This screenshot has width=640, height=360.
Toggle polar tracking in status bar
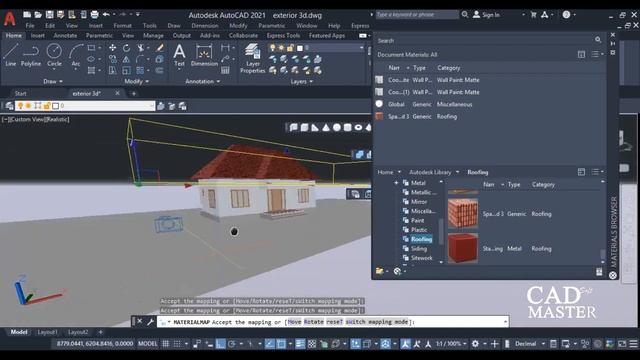click(232, 344)
